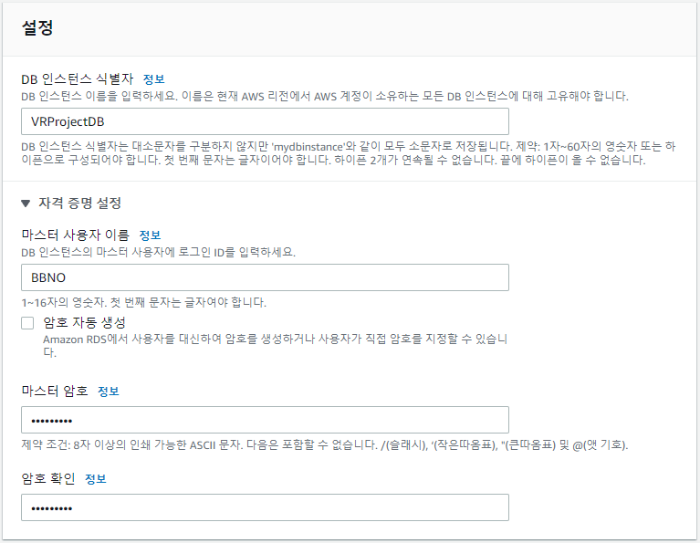Focus the VRProjectDB identifier field
Image resolution: width=700 pixels, height=543 pixels.
point(265,121)
